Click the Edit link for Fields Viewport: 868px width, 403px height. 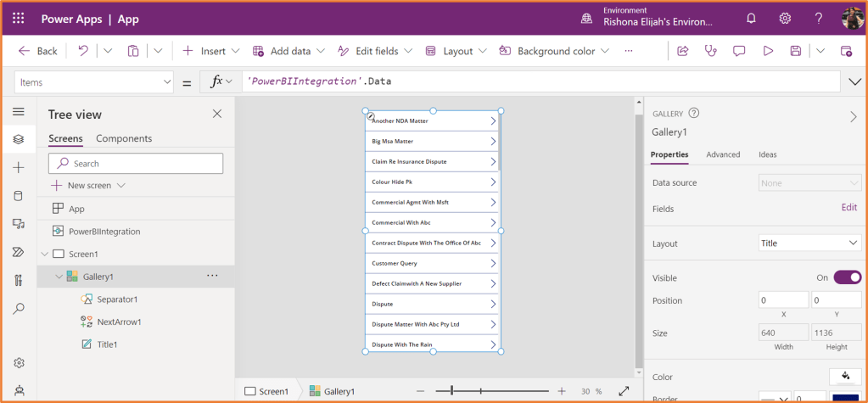[x=848, y=208]
